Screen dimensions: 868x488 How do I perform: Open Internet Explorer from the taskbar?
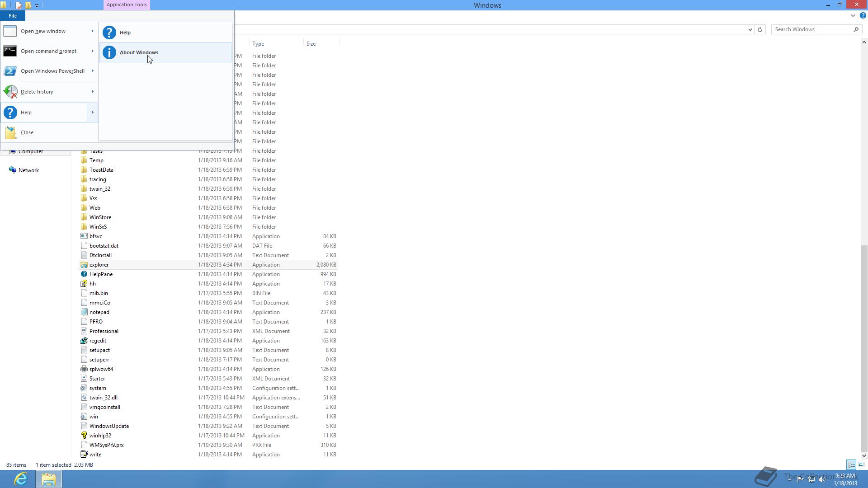coord(21,479)
